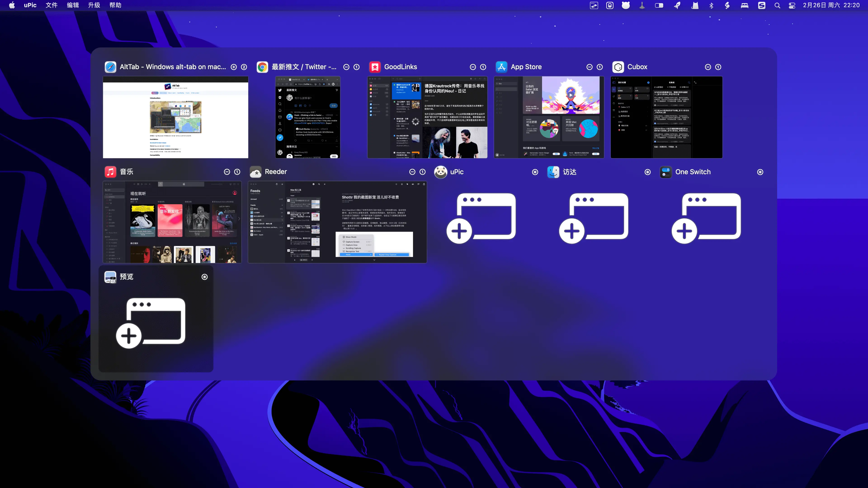Click the App Store app icon
868x488 pixels.
pyautogui.click(x=501, y=67)
